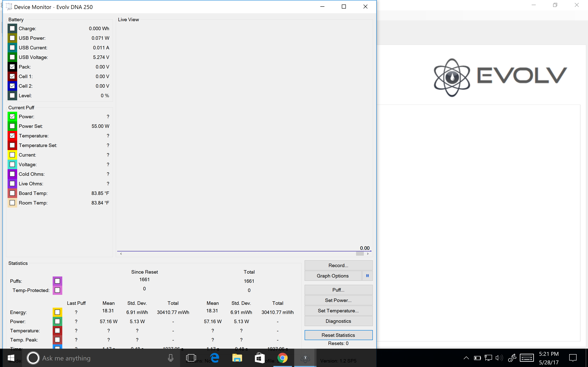
Task: Enable the USB Power checkbox
Action: click(x=12, y=38)
